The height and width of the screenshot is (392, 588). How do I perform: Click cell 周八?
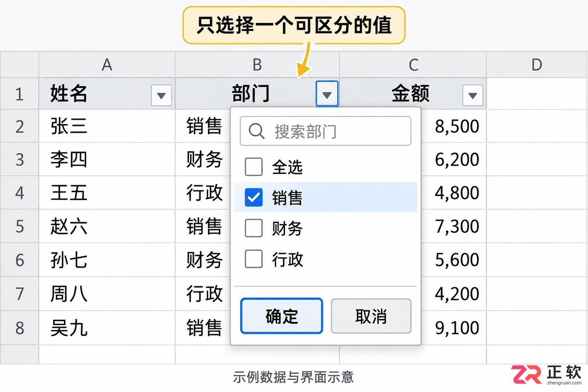107,294
